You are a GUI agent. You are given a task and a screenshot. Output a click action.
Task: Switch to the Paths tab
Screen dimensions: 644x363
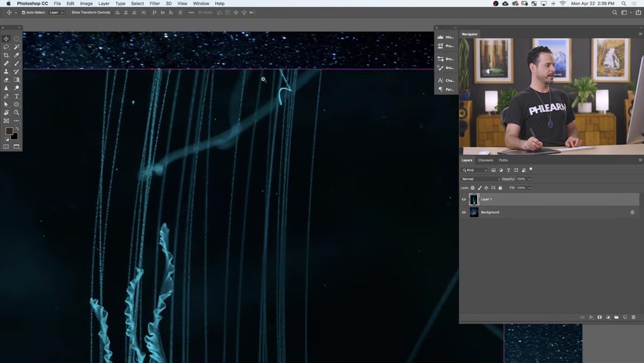click(503, 160)
